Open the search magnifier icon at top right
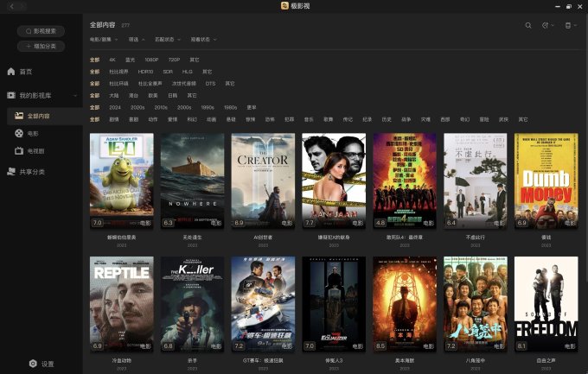 click(528, 26)
